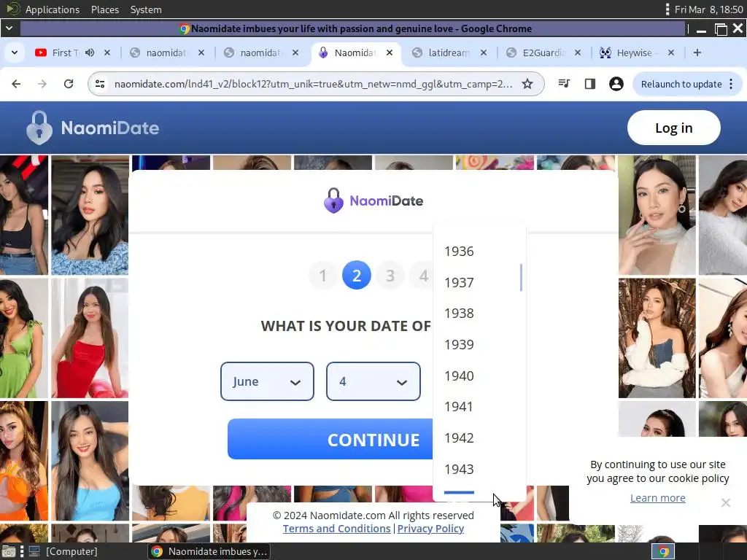This screenshot has width=747, height=560.
Task: Select year 1938 from list
Action: 479,314
